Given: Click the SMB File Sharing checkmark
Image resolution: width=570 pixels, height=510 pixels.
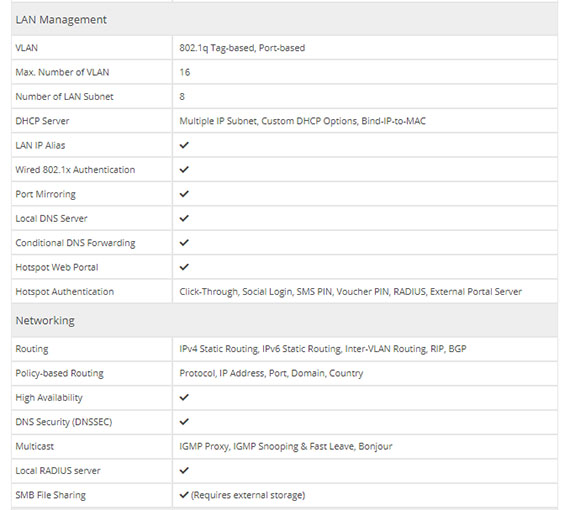Looking at the screenshot, I should pos(184,494).
